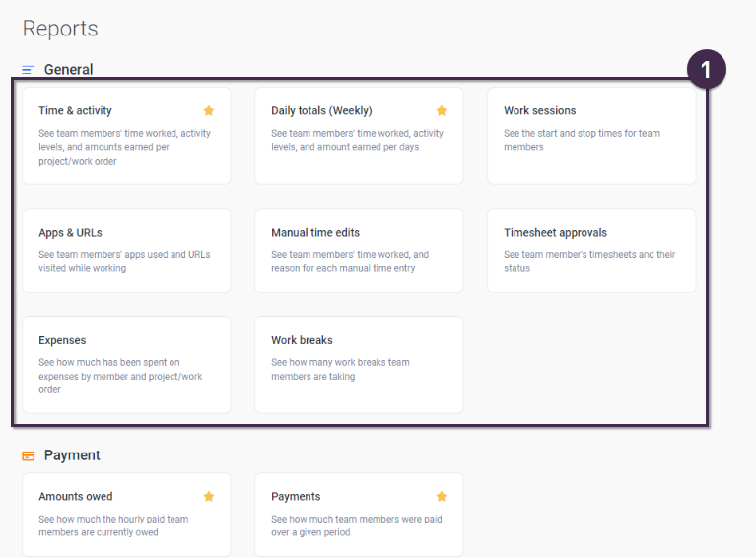Open the Work sessions report card
This screenshot has width=756, height=558.
tap(591, 136)
